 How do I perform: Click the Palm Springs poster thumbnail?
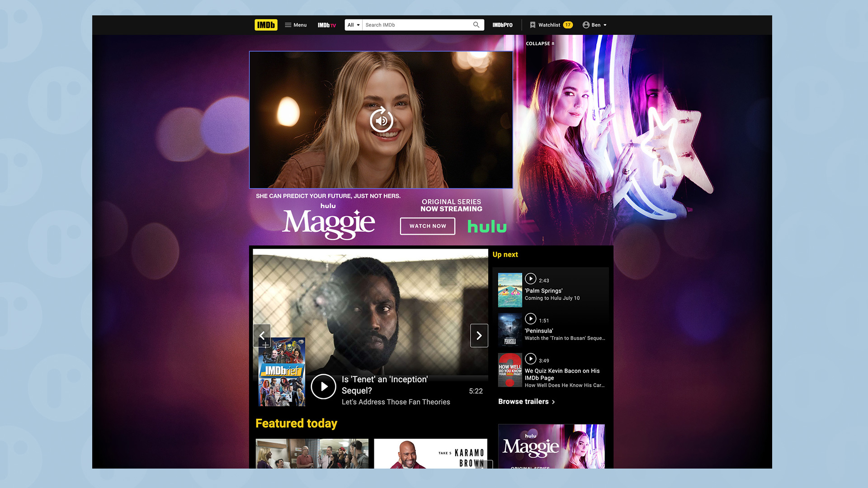point(510,290)
